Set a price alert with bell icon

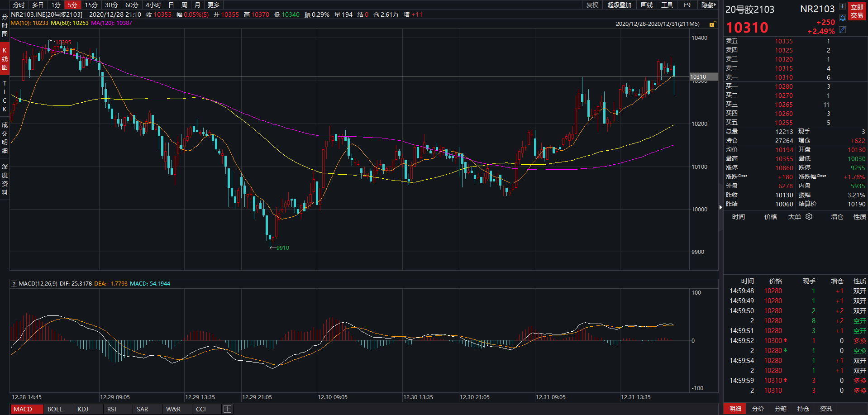[x=842, y=18]
